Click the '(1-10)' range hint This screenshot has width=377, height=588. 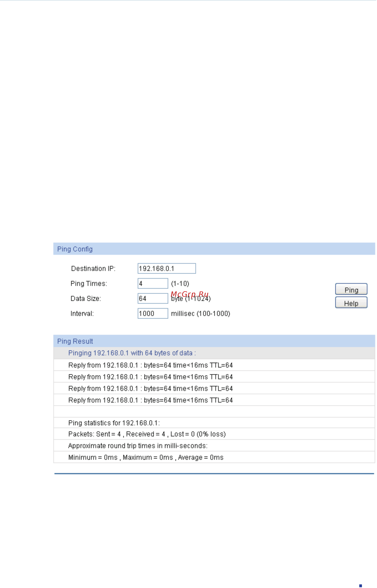tap(180, 284)
